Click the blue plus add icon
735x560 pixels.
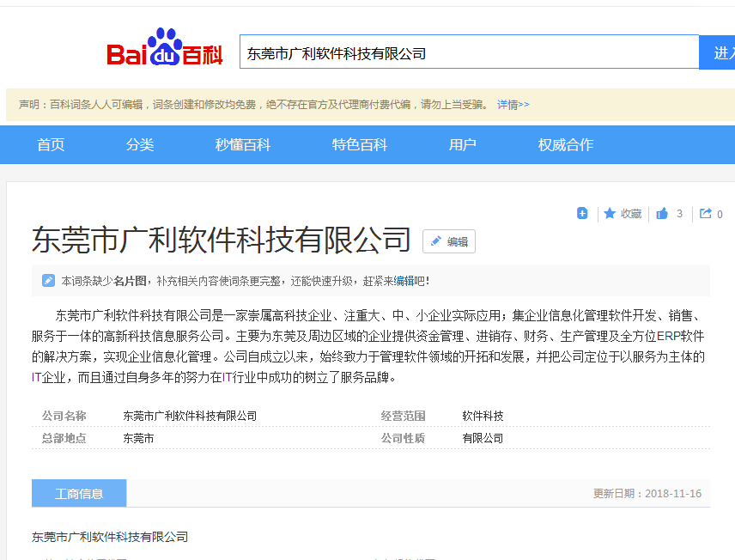[582, 213]
